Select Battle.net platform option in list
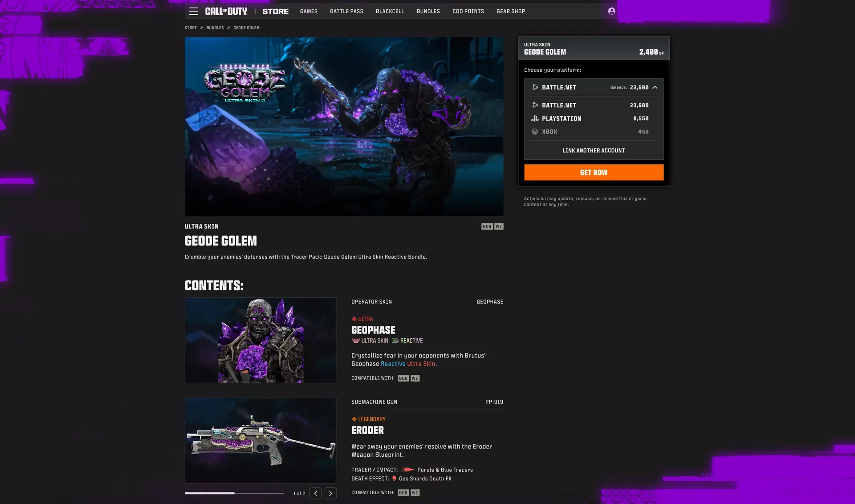855x504 pixels. (x=594, y=106)
